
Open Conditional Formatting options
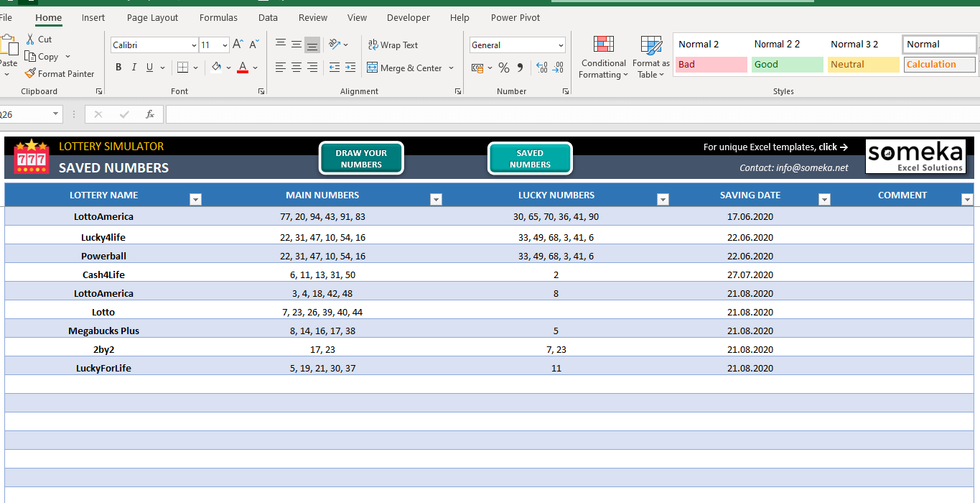[603, 57]
